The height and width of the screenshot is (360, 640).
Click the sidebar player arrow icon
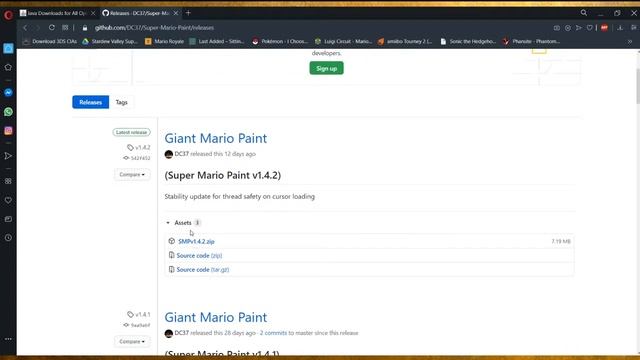8,156
